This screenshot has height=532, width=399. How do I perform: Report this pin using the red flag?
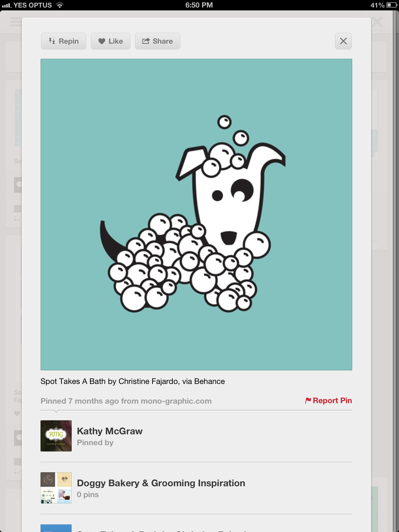tap(328, 401)
